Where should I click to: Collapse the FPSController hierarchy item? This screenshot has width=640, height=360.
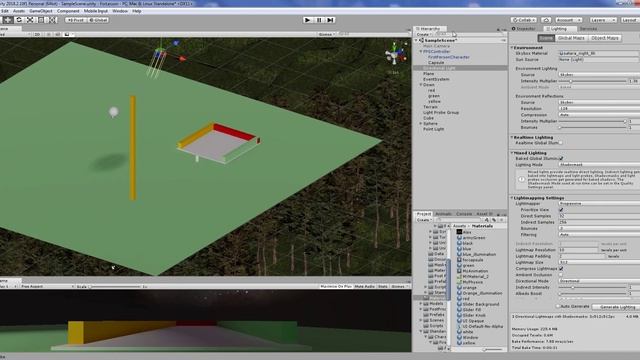421,52
